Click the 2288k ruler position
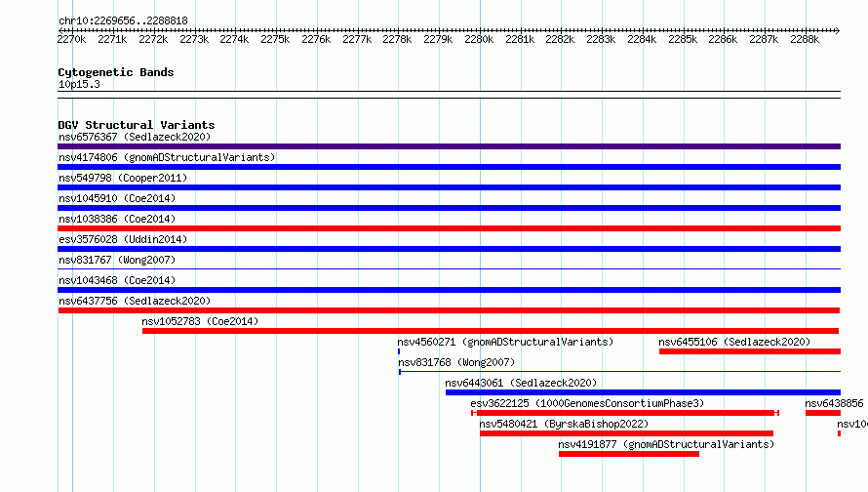 (x=805, y=39)
